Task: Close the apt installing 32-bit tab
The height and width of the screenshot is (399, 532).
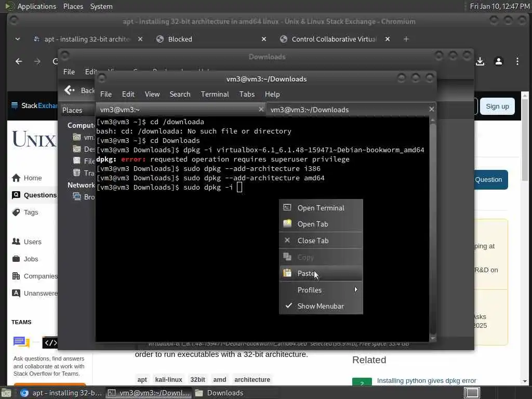Action: 140,39
